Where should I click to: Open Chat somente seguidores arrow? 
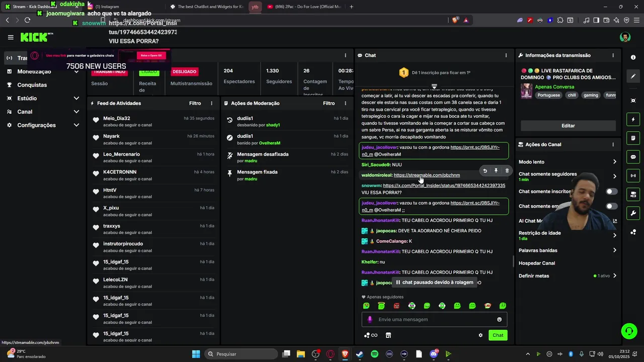[x=614, y=176]
